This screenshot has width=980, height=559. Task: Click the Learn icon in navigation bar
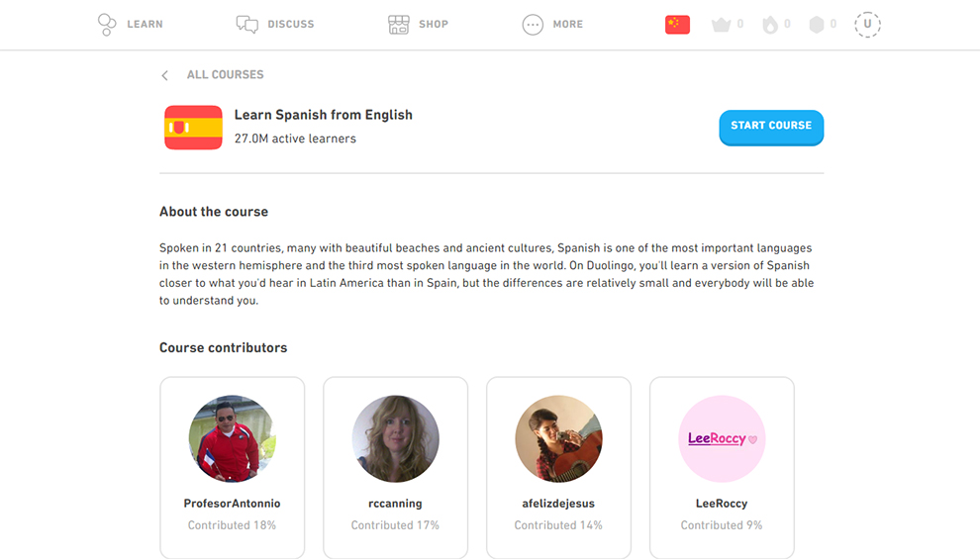tap(107, 25)
